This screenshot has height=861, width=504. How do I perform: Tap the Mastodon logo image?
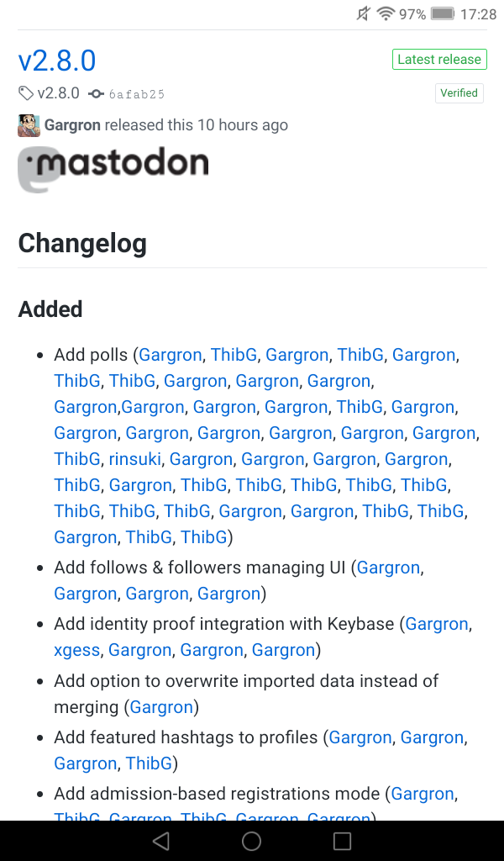113,168
